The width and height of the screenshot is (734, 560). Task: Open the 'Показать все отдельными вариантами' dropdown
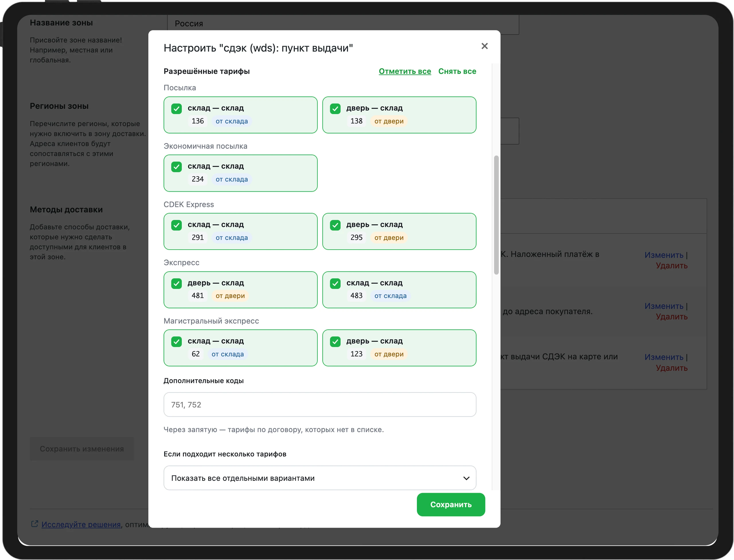[320, 478]
